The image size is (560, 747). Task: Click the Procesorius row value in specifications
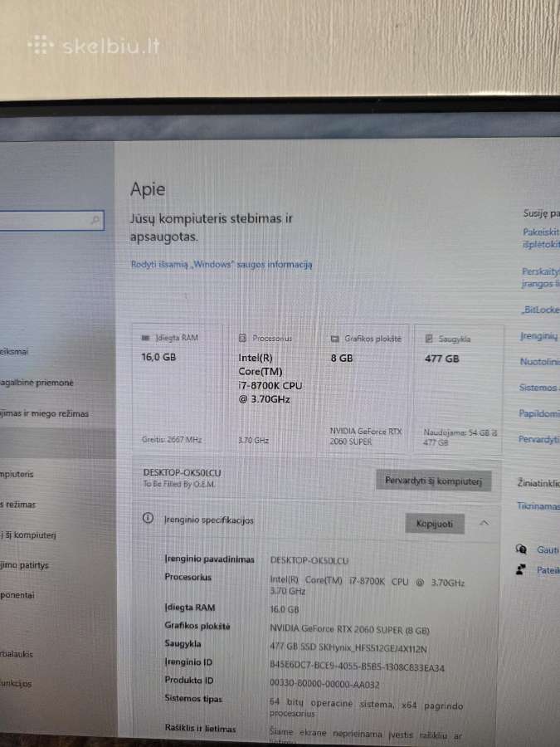(368, 586)
